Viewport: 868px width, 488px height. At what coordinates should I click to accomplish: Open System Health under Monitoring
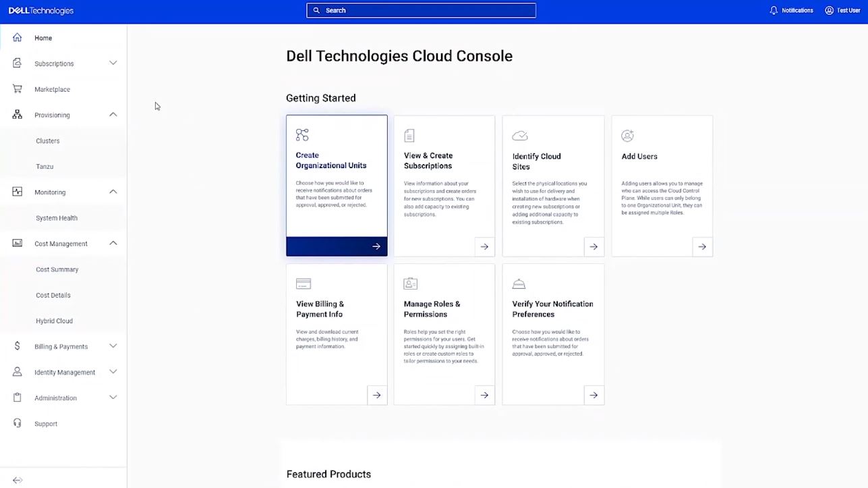[x=57, y=218]
